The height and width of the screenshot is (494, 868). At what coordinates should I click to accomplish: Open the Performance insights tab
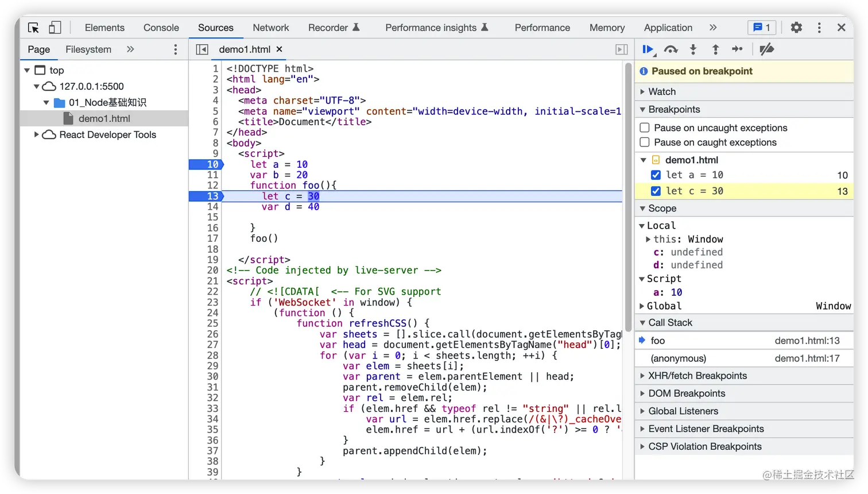pos(437,28)
